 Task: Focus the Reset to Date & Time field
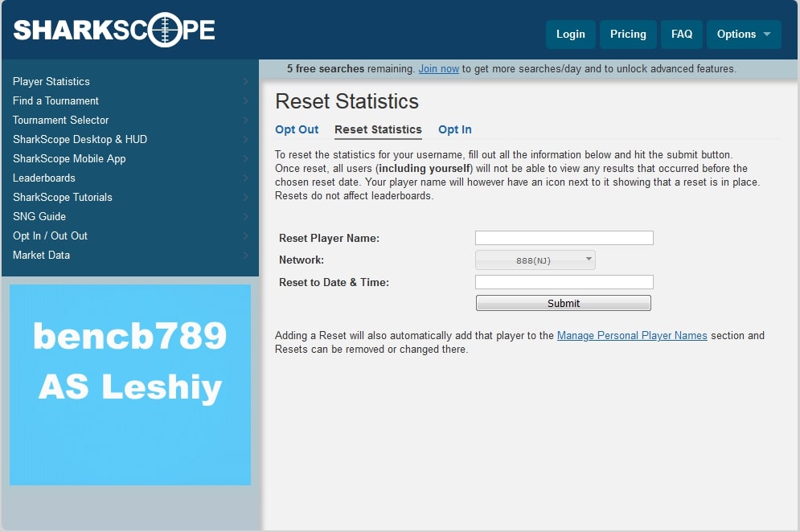click(x=564, y=282)
